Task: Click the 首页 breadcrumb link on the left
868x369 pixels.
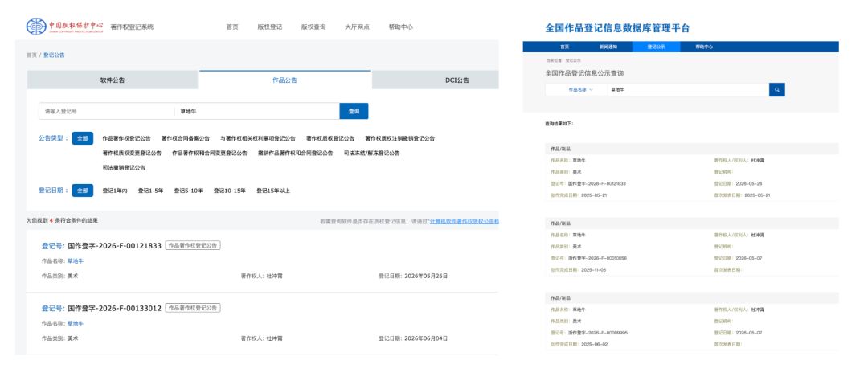Action: coord(31,55)
